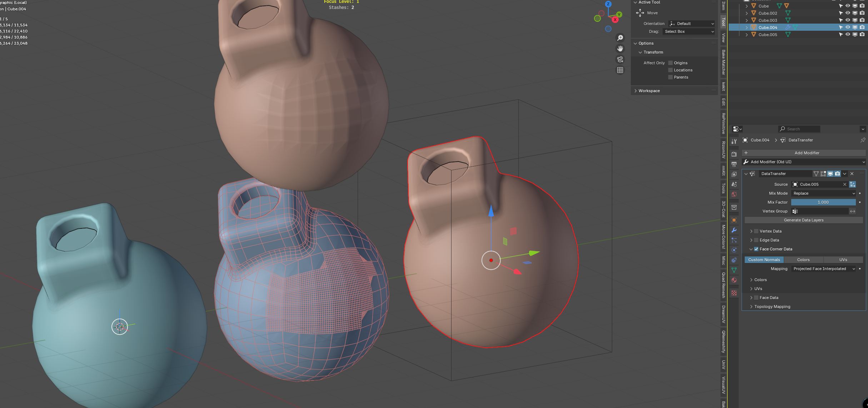Enable the Parents checkbox
Screen dimensions: 868x408
(x=670, y=77)
